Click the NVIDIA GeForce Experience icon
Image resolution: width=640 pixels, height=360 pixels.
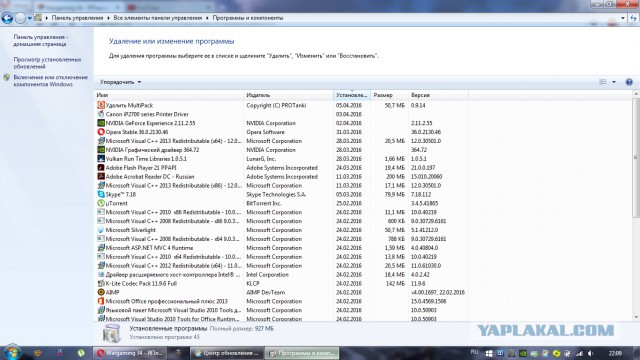coord(101,123)
